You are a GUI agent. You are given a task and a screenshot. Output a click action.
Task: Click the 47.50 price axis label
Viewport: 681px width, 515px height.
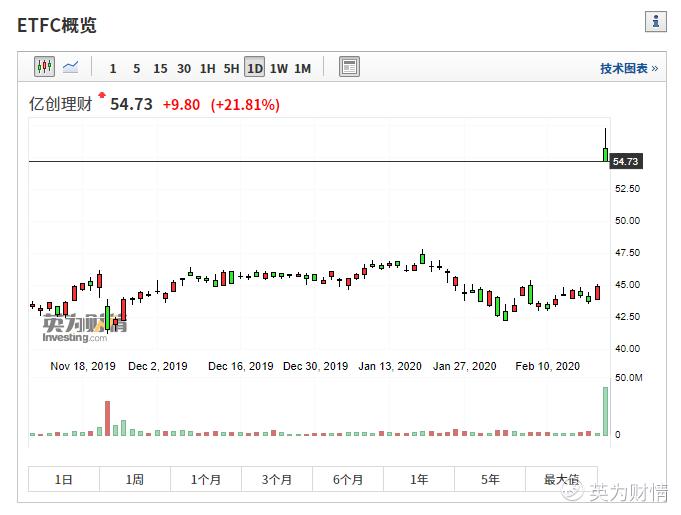click(x=628, y=253)
